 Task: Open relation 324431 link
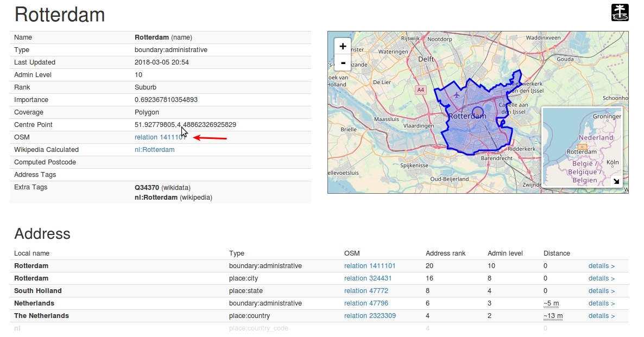(368, 278)
